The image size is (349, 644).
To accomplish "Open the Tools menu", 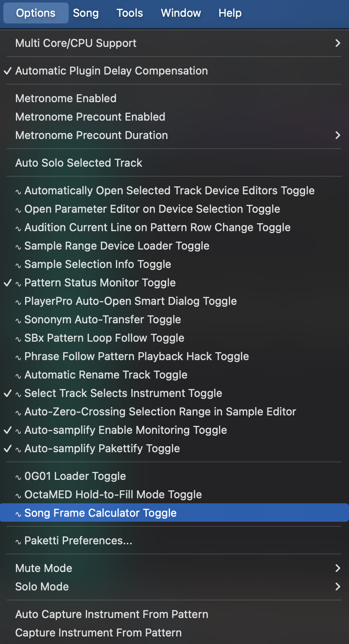I will pos(130,13).
